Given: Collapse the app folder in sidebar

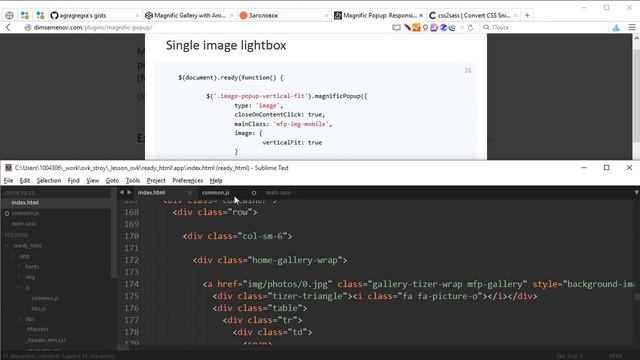Looking at the screenshot, I should (x=13, y=256).
